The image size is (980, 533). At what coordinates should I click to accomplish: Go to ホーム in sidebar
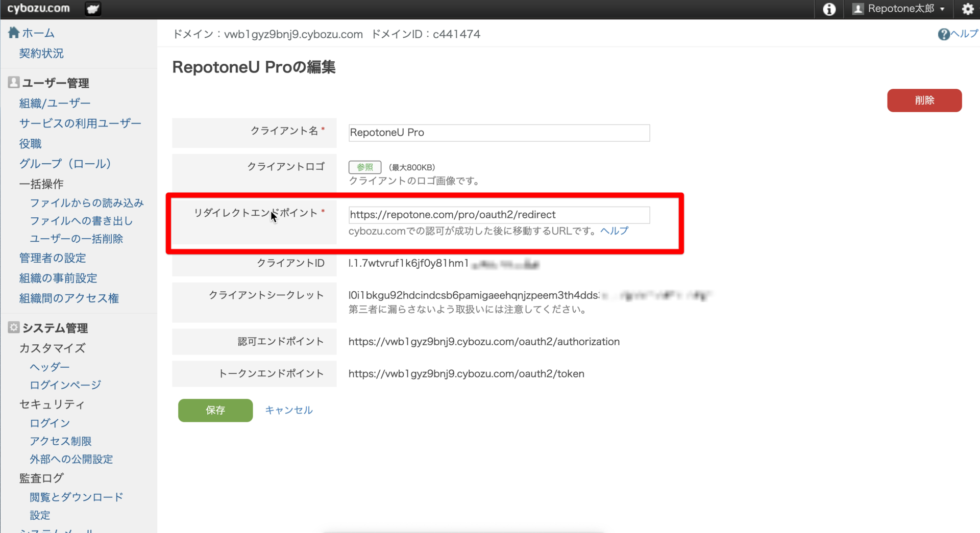[x=38, y=33]
